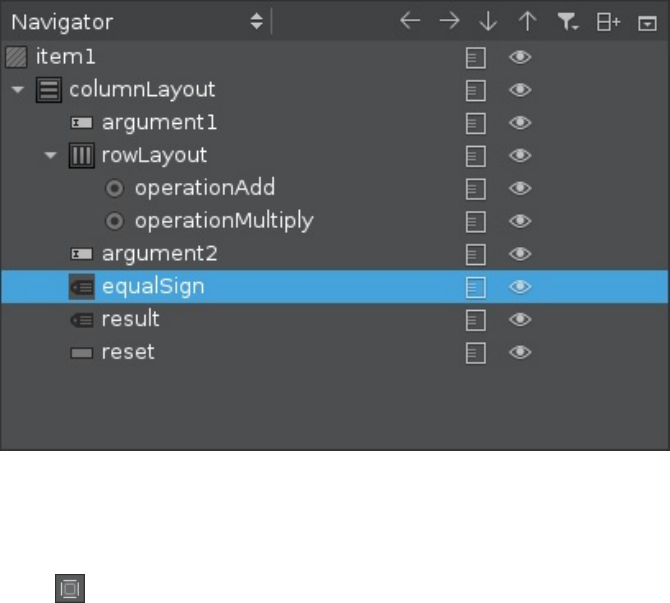Click the left arrow in Navigator header
This screenshot has height=603, width=670.
tap(410, 21)
